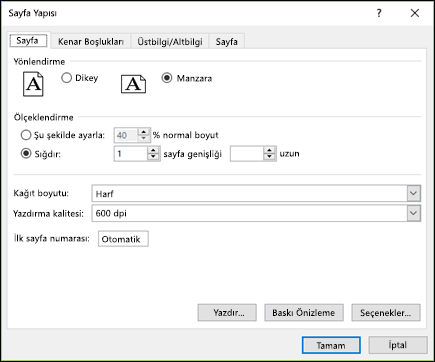Open the last Sayfa tab
435x362 pixels.
coord(227,42)
